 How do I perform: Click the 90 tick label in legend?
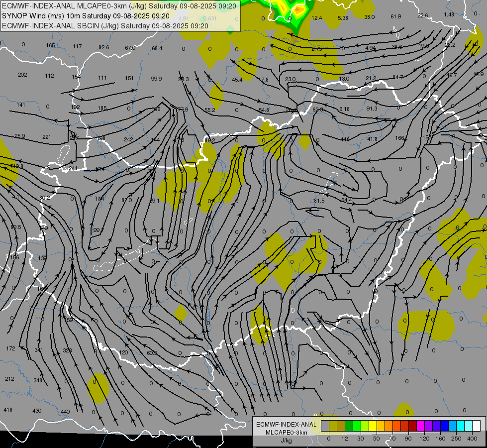(408, 439)
